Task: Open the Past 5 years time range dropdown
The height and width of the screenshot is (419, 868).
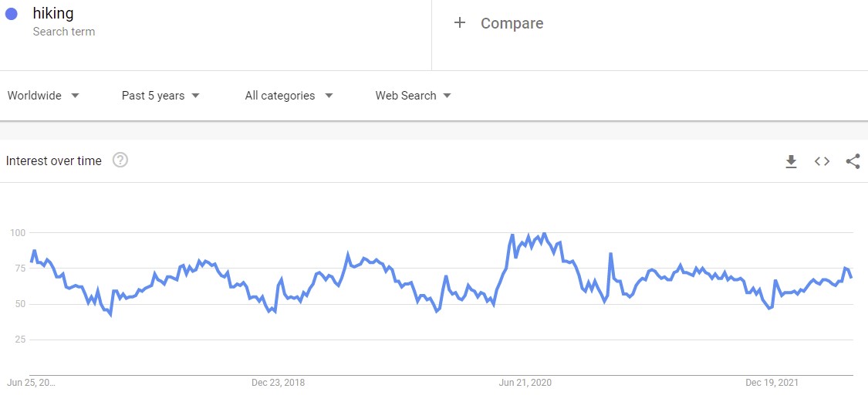Action: click(x=160, y=96)
